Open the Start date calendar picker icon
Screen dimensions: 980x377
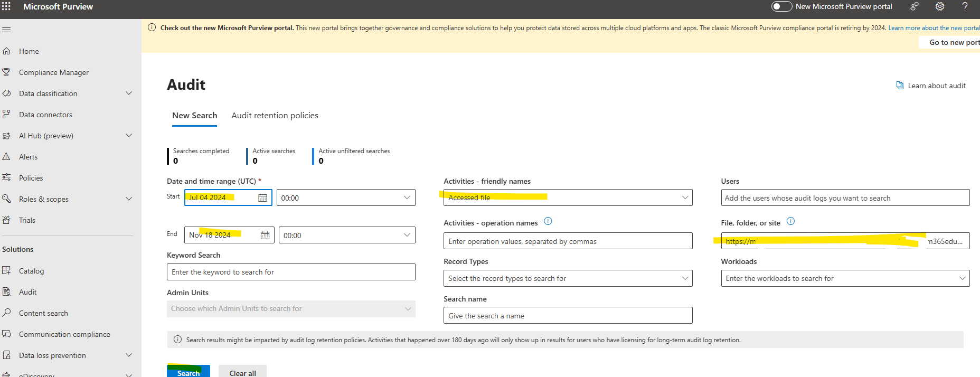pos(262,197)
